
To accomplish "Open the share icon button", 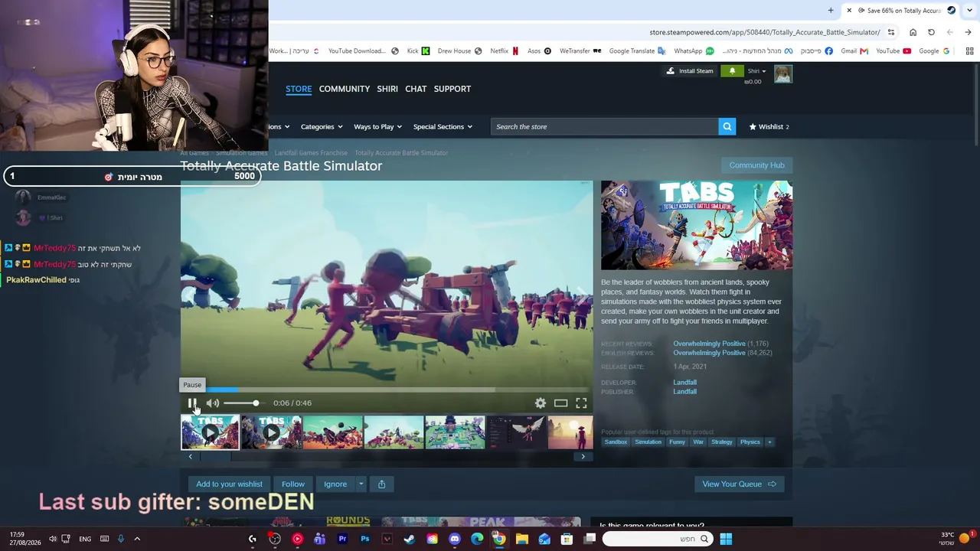I will pos(381,484).
